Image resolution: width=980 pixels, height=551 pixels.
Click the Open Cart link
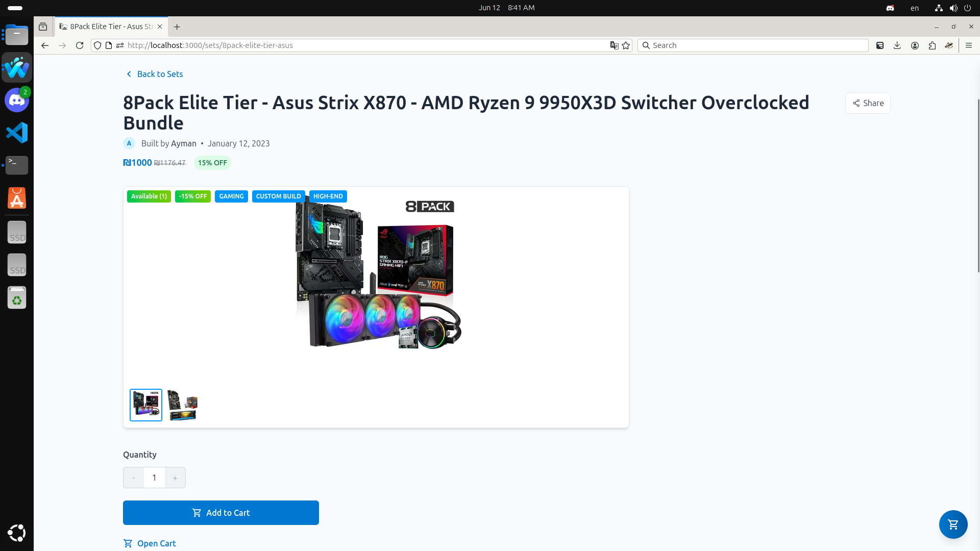pyautogui.click(x=150, y=543)
